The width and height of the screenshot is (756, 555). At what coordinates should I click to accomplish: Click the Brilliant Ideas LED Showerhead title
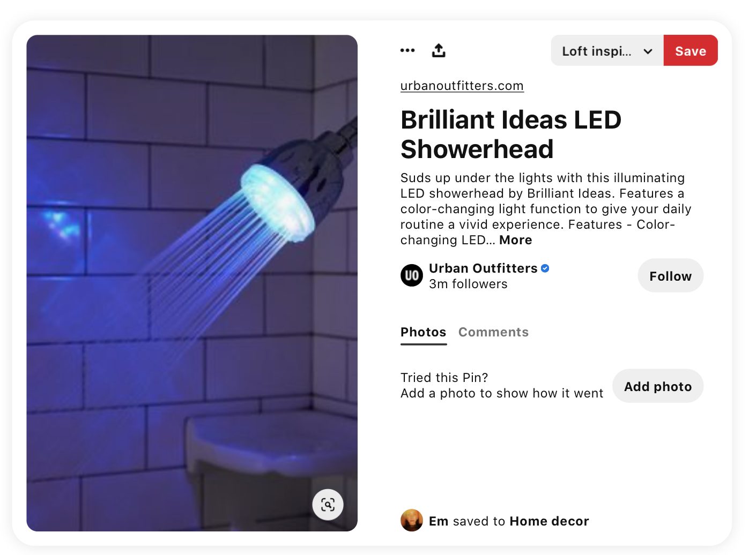click(511, 134)
